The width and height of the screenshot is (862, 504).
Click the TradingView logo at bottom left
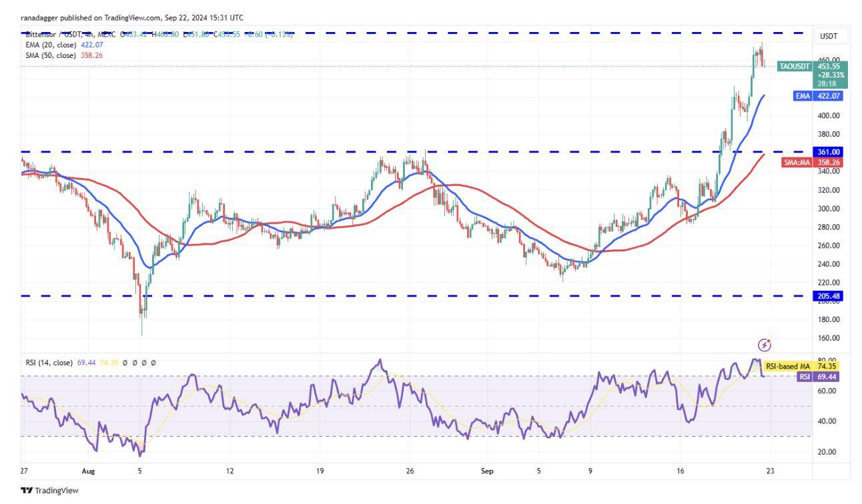tap(50, 491)
